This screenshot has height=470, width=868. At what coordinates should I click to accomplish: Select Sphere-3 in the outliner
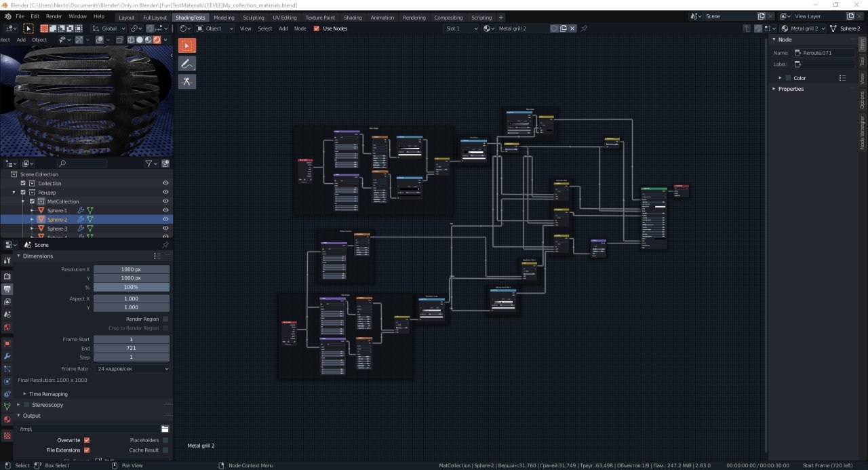[x=57, y=229]
